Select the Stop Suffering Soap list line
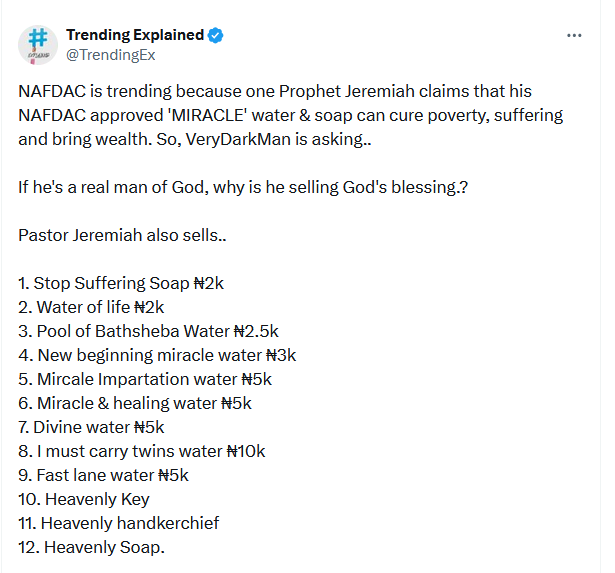The height and width of the screenshot is (573, 615). [121, 283]
